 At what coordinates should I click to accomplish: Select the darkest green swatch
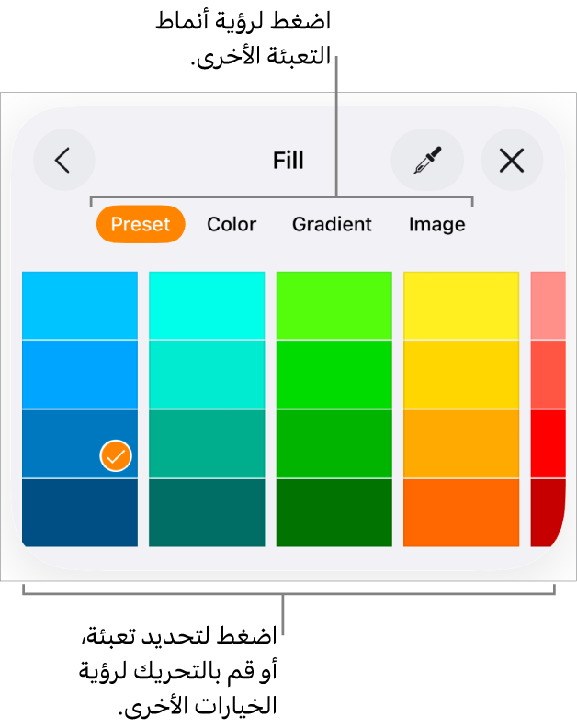point(334,512)
